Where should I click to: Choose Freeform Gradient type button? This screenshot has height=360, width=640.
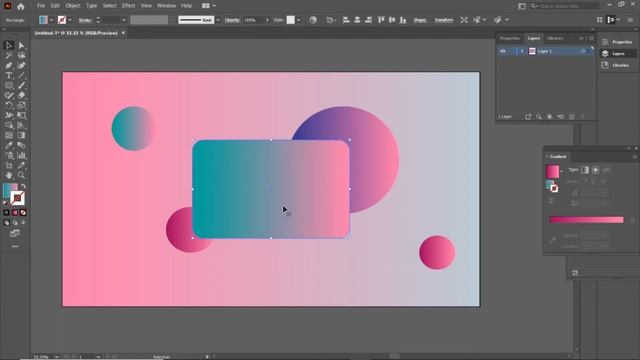[x=606, y=170]
